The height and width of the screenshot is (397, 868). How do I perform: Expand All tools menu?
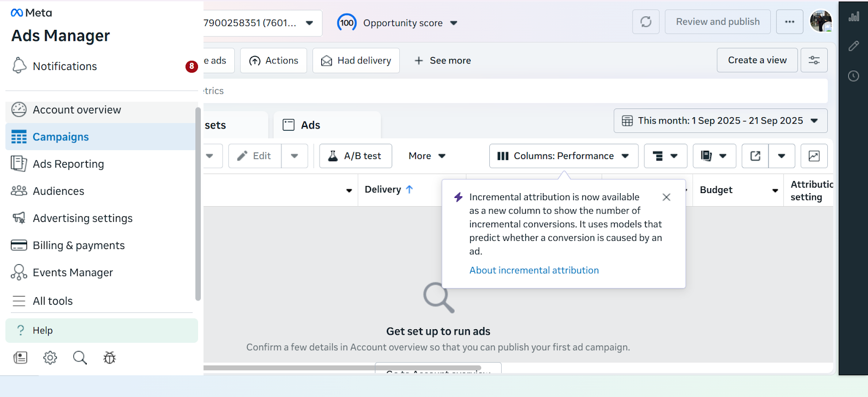101,301
